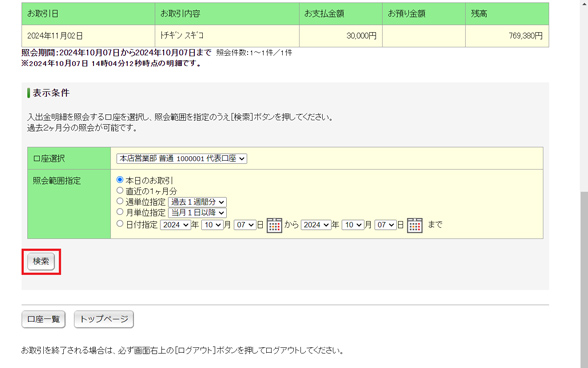Screen dimensions: 588x368
Task: Open the 過去1週間分 week dropdown
Action: pyautogui.click(x=197, y=202)
